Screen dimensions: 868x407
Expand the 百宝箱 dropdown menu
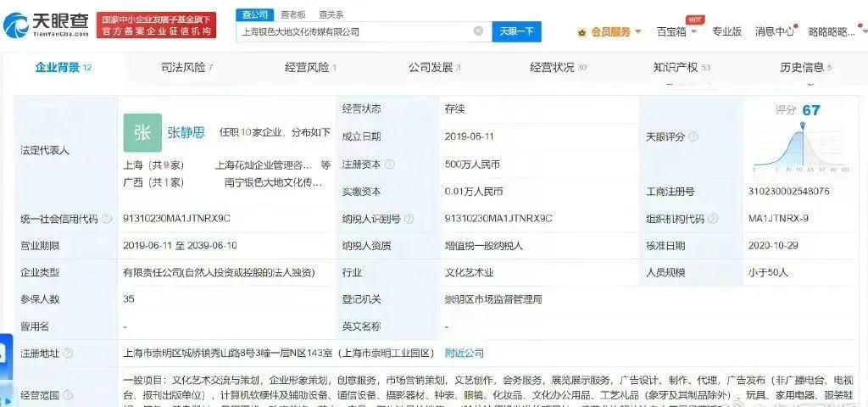coord(677,32)
